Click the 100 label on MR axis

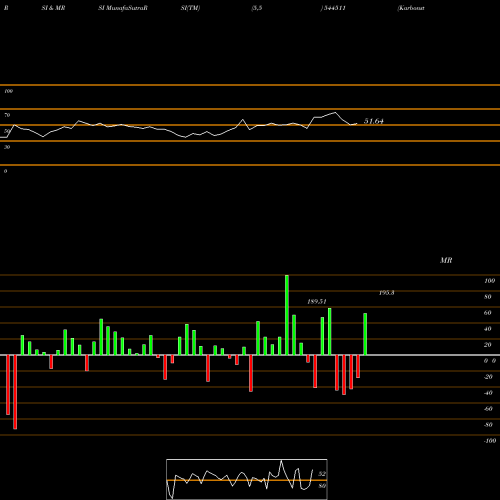tap(489, 281)
